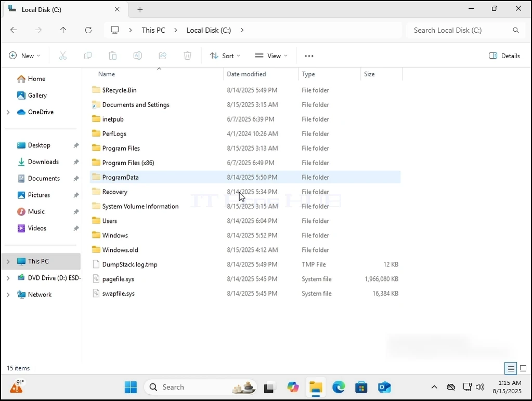Open the New dropdown menu

tap(24, 56)
